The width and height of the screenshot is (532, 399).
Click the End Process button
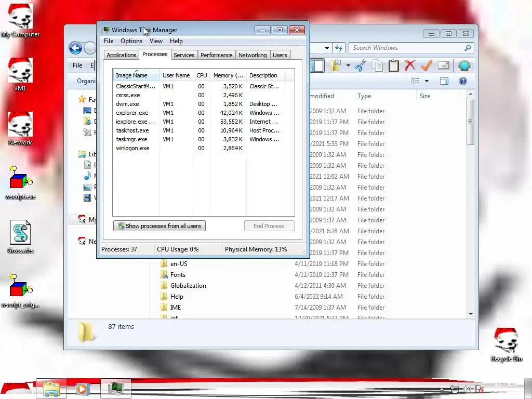[269, 226]
